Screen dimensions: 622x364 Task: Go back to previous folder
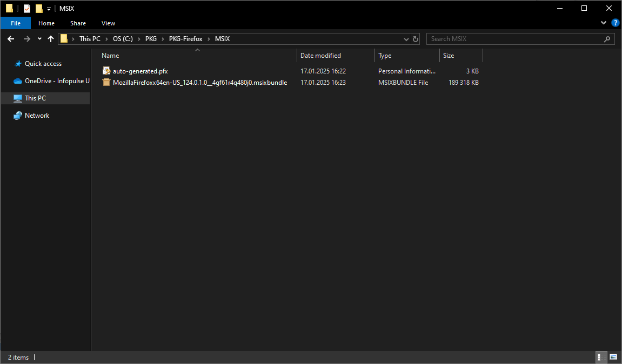point(11,39)
